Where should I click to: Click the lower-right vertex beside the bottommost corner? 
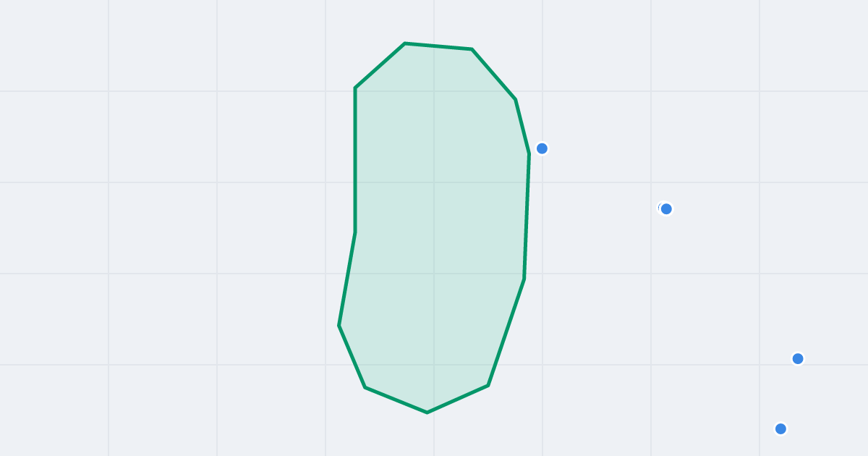[x=488, y=385]
